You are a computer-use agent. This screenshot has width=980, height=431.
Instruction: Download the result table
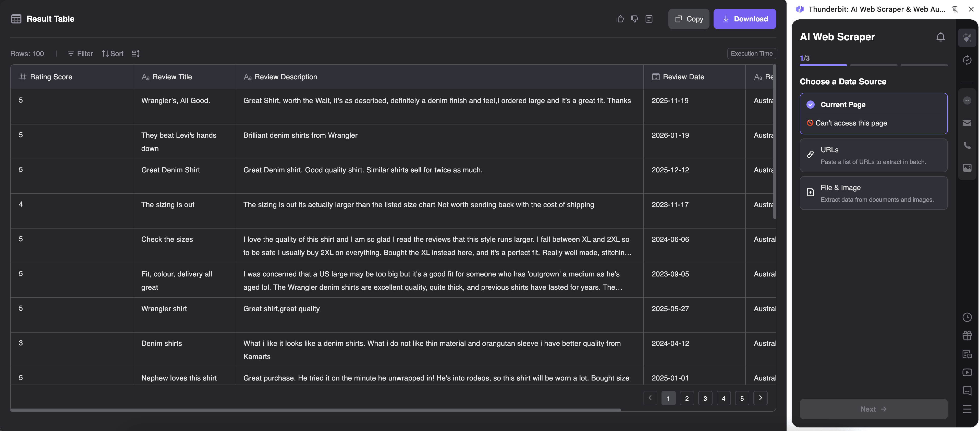[745, 19]
